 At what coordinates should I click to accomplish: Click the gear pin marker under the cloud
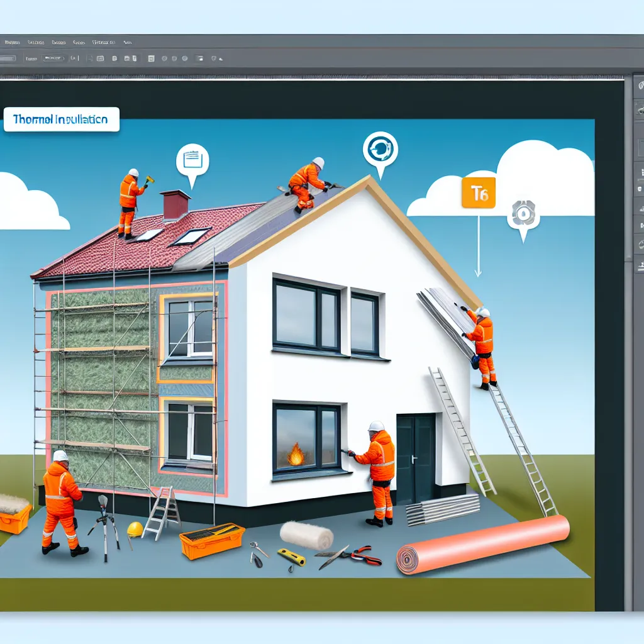[x=523, y=214]
